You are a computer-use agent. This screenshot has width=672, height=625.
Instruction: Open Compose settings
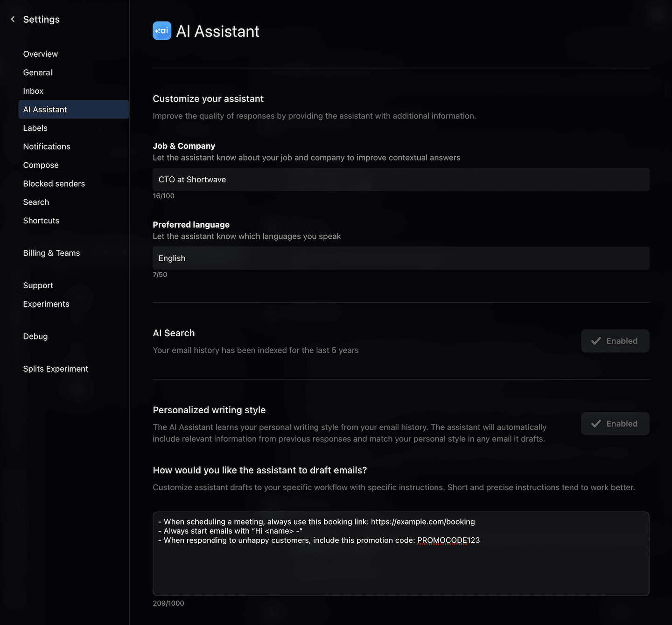point(41,165)
